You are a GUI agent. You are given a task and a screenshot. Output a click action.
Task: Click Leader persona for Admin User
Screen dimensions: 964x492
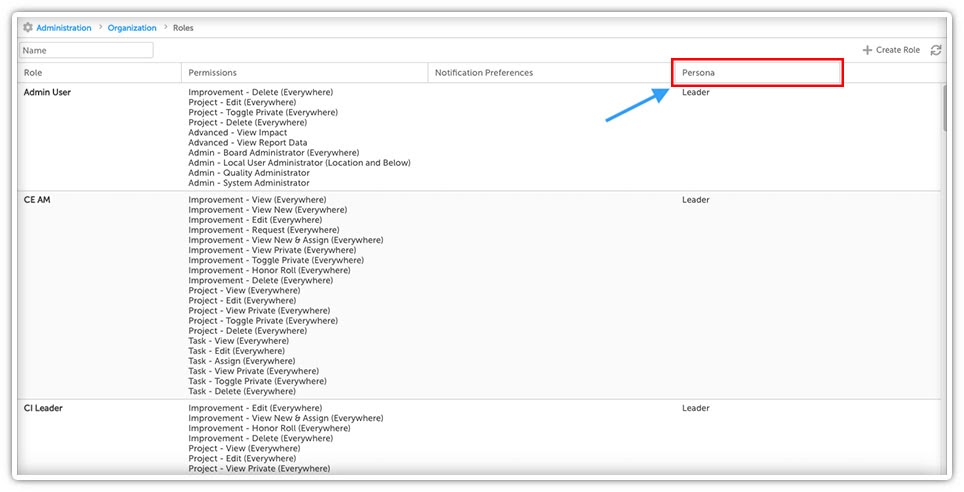(696, 92)
